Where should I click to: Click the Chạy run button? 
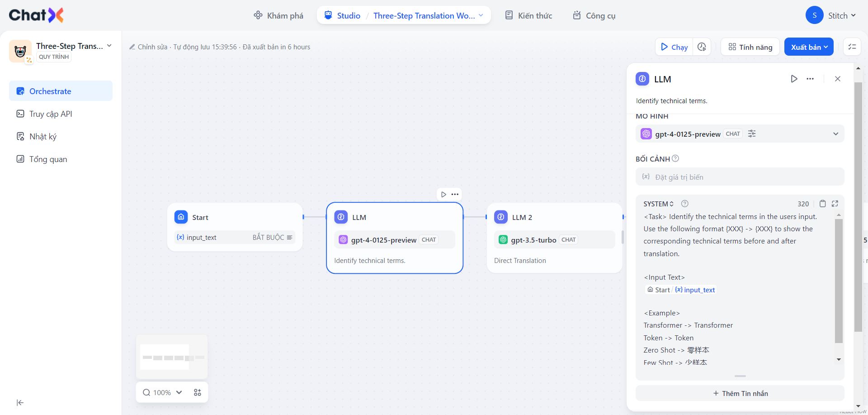[674, 47]
